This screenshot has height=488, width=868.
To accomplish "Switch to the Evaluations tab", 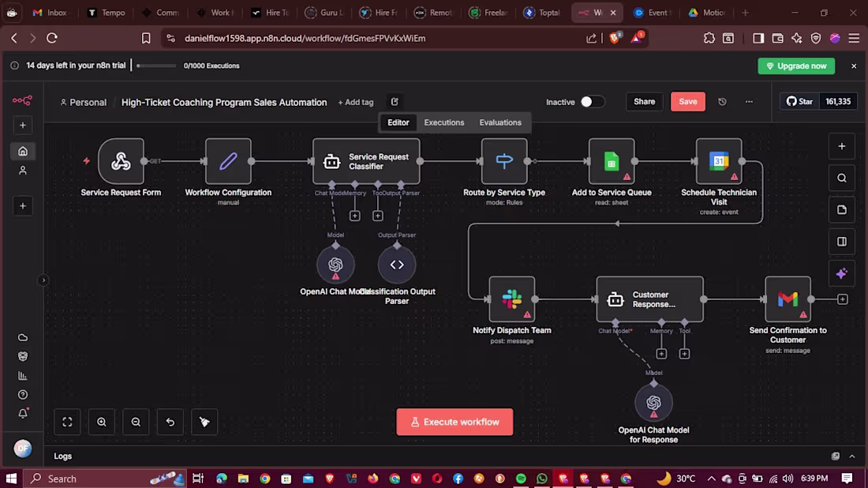I will [x=499, y=122].
